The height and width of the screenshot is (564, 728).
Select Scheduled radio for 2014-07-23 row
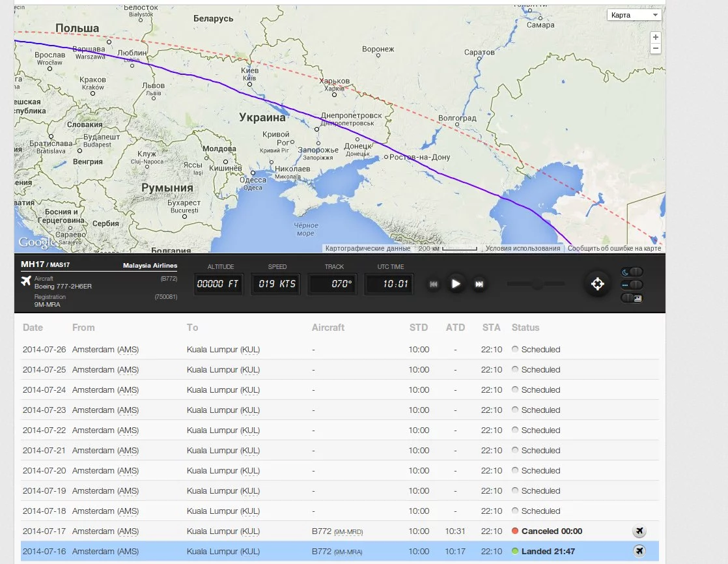(x=515, y=410)
